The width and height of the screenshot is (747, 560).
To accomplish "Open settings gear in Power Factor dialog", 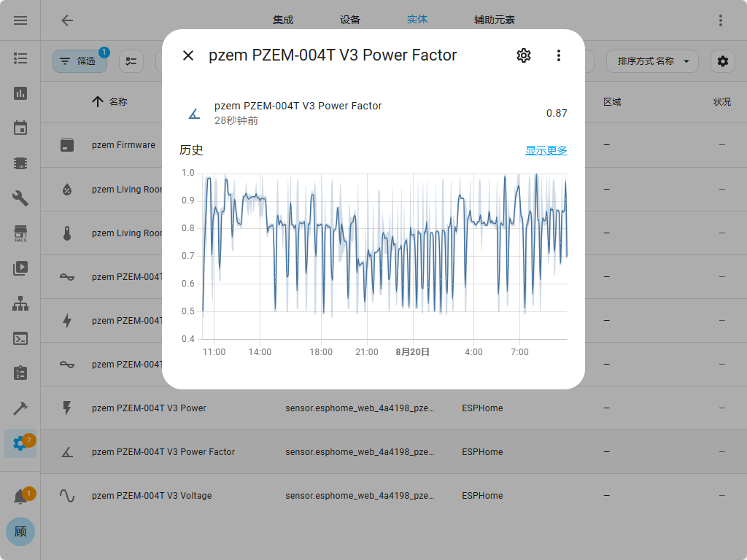I will (523, 55).
